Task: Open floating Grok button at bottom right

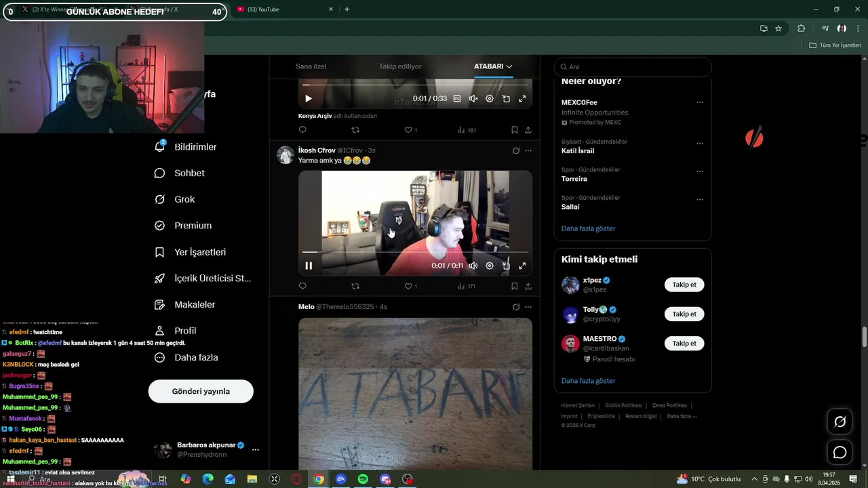Action: click(x=840, y=422)
